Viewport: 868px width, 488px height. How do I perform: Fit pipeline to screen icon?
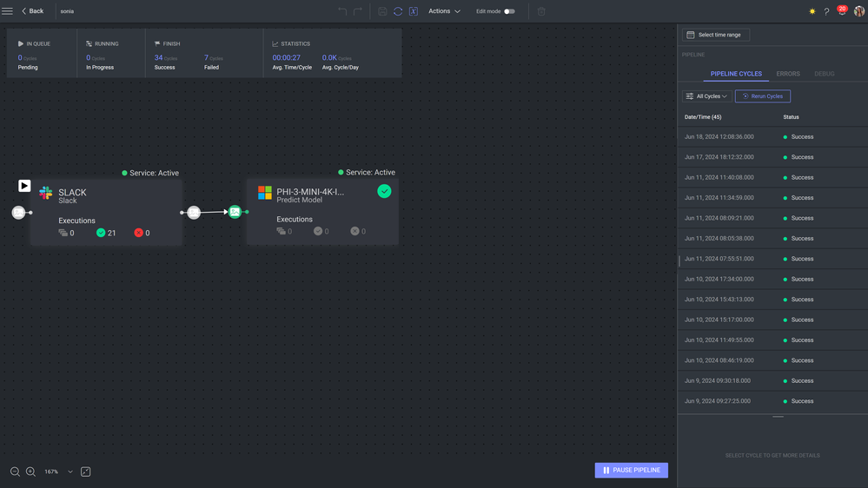(x=85, y=472)
